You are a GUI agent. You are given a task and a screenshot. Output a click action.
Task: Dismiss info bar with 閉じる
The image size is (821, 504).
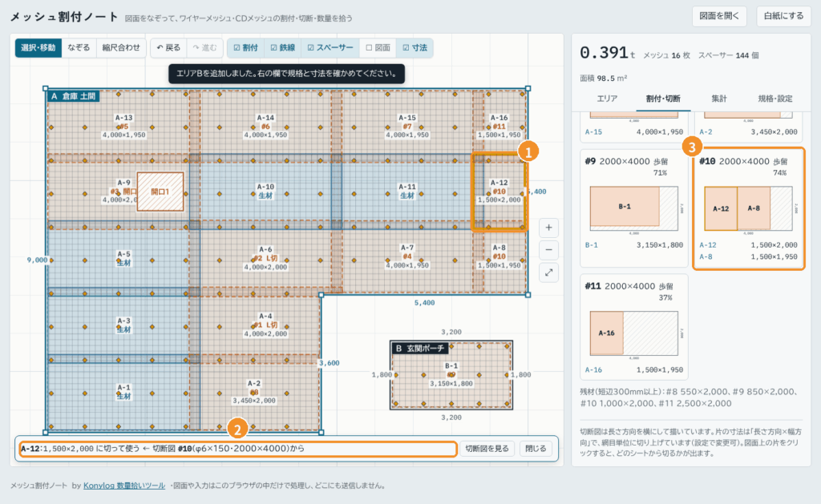pos(536,449)
